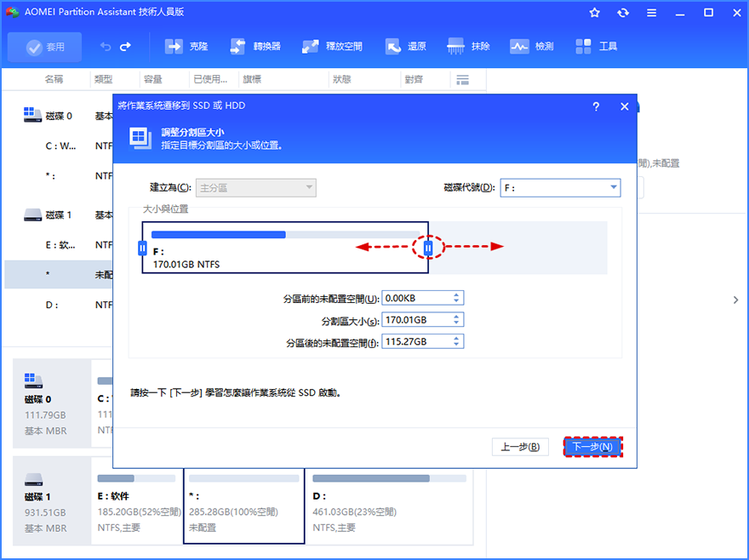Screen dimensions: 749x560
Task: Click the 旗標 column header
Action: [x=252, y=79]
